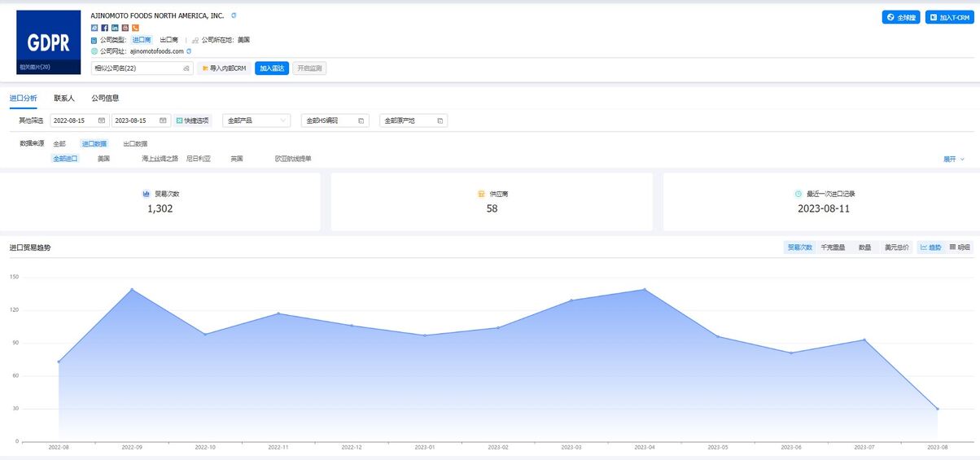Viewport: 980px width, 460px height.
Task: Click the 导入内部CRM button
Action: [224, 68]
